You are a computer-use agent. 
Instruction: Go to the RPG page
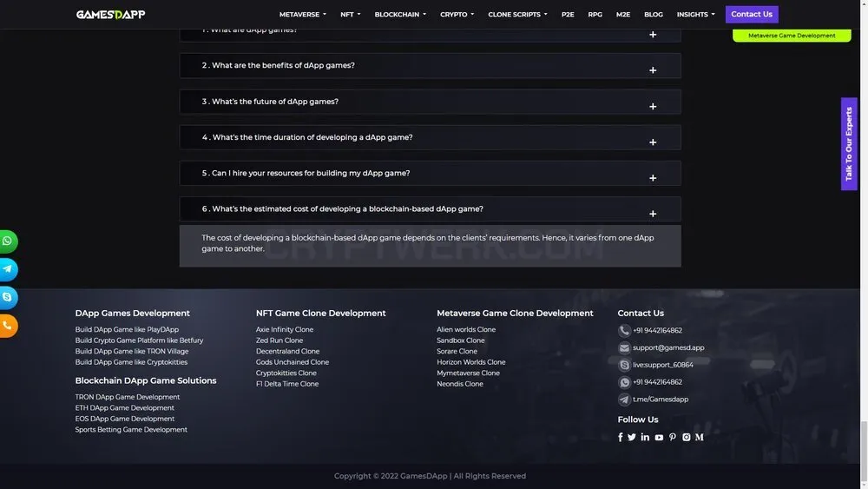595,15
